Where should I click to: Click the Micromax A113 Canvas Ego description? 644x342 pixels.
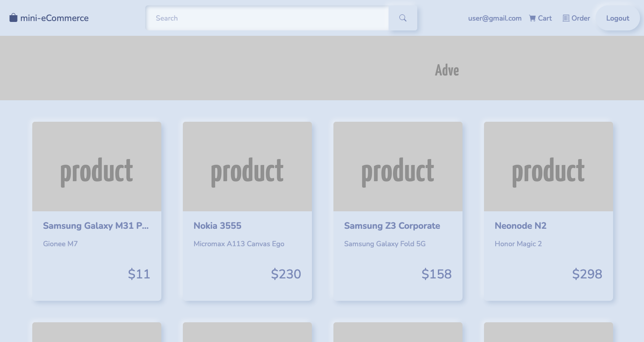pos(239,244)
